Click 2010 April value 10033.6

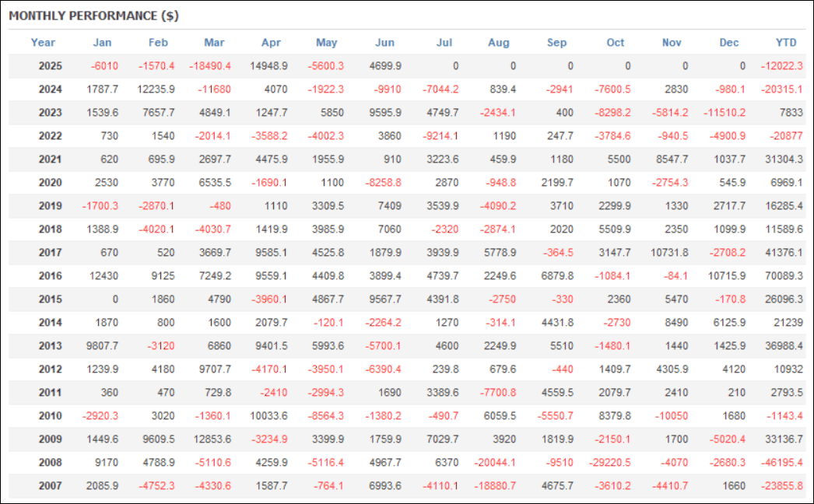click(268, 416)
